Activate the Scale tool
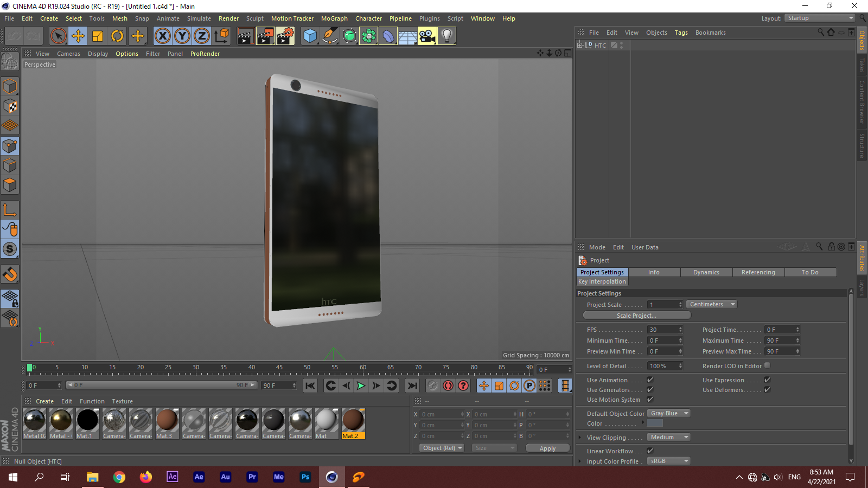This screenshot has height=488, width=868. pos(98,36)
